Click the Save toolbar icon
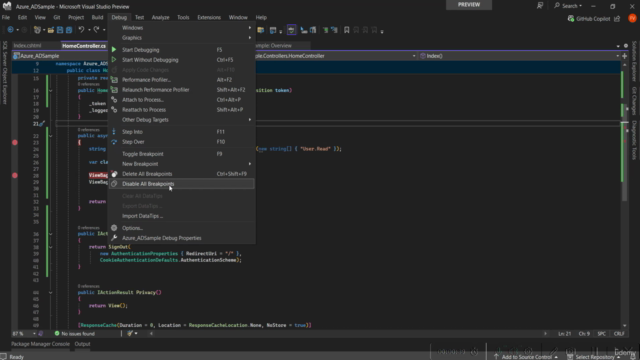This screenshot has height=360, width=640. coord(60,30)
